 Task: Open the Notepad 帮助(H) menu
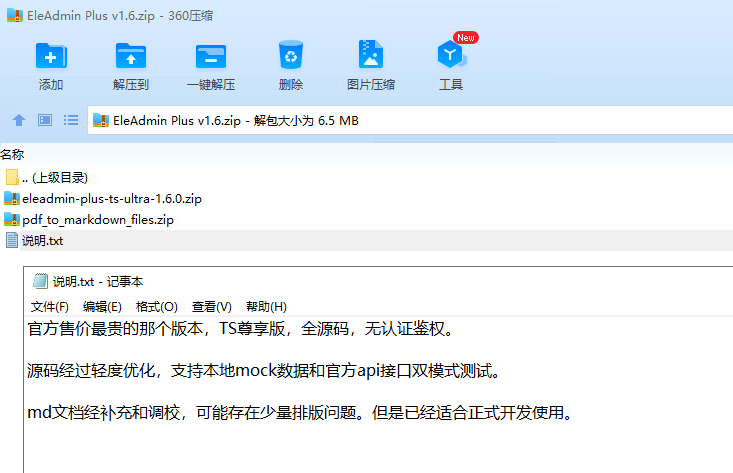click(x=266, y=307)
